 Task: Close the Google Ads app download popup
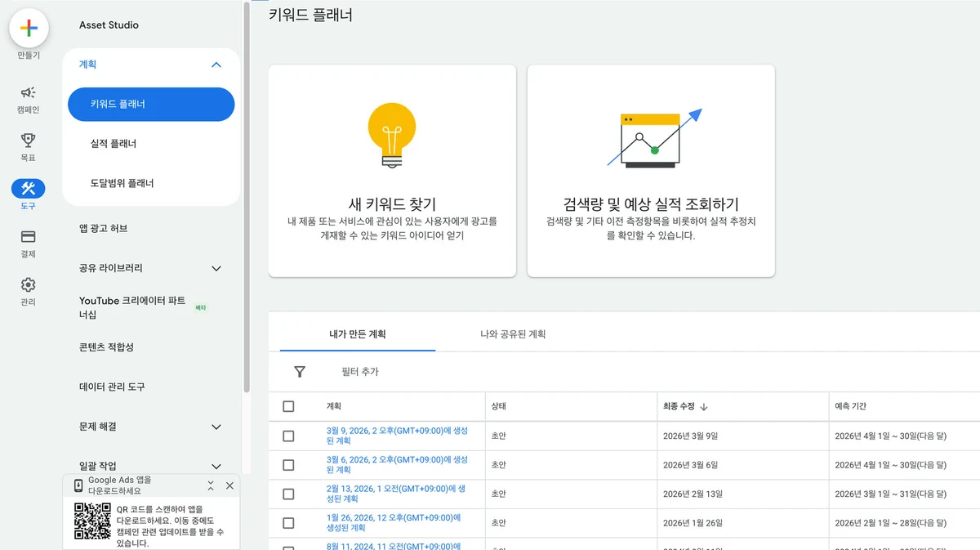coord(229,485)
